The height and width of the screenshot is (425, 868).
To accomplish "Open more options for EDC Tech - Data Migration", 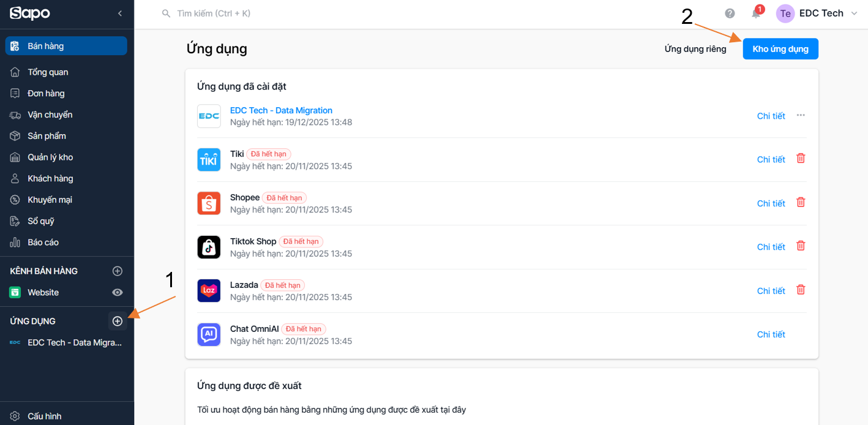I will click(801, 115).
